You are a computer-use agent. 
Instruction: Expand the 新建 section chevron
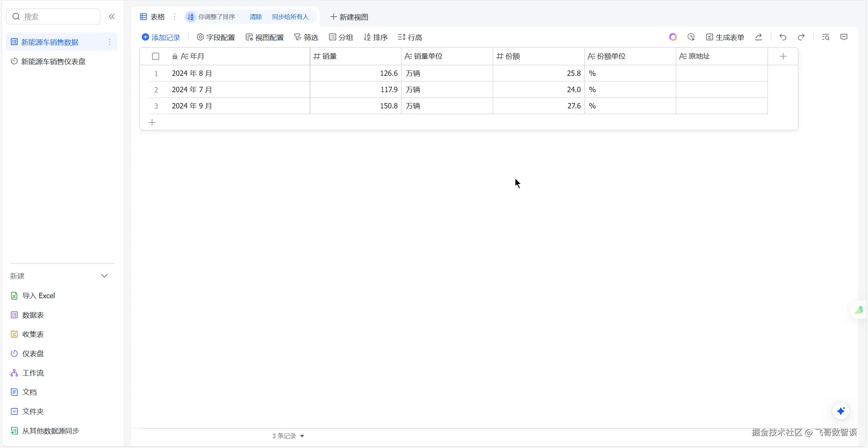104,276
